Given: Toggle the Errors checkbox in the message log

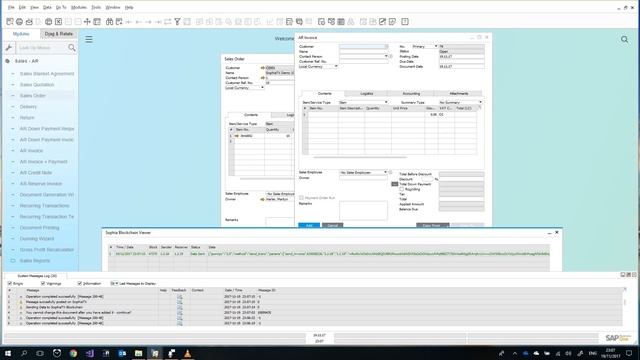Looking at the screenshot, I should pyautogui.click(x=10, y=283).
